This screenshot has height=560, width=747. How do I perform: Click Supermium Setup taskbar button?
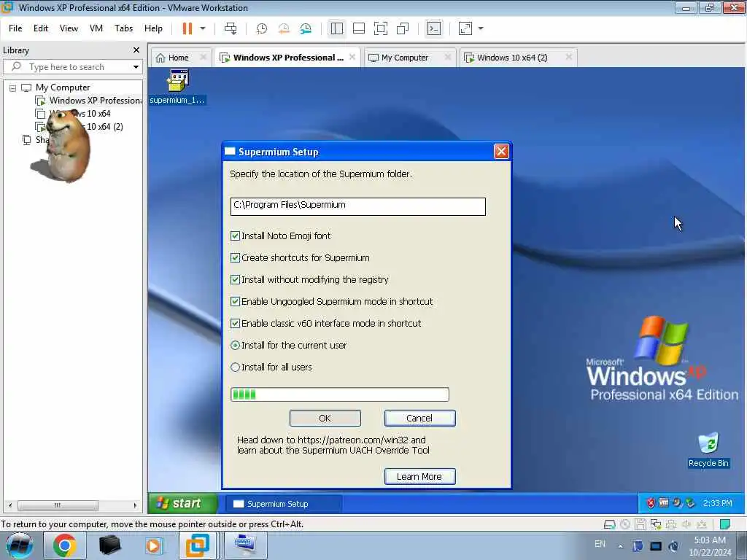coord(283,504)
